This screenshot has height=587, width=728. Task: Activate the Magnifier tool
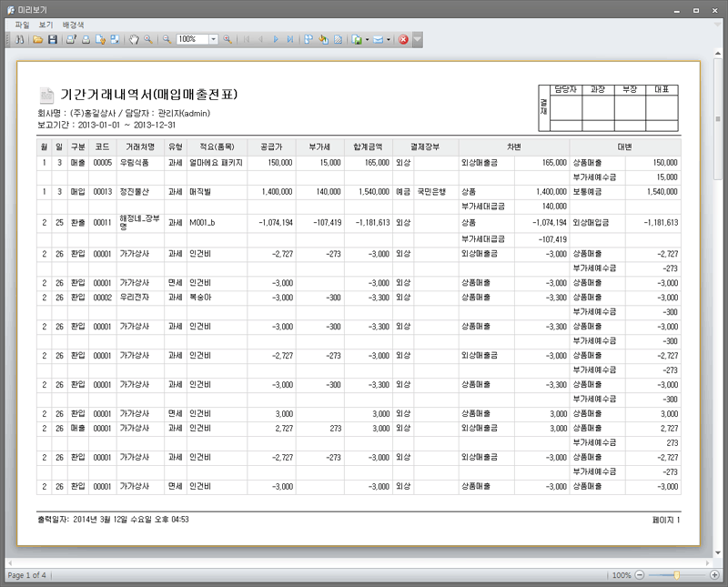147,40
